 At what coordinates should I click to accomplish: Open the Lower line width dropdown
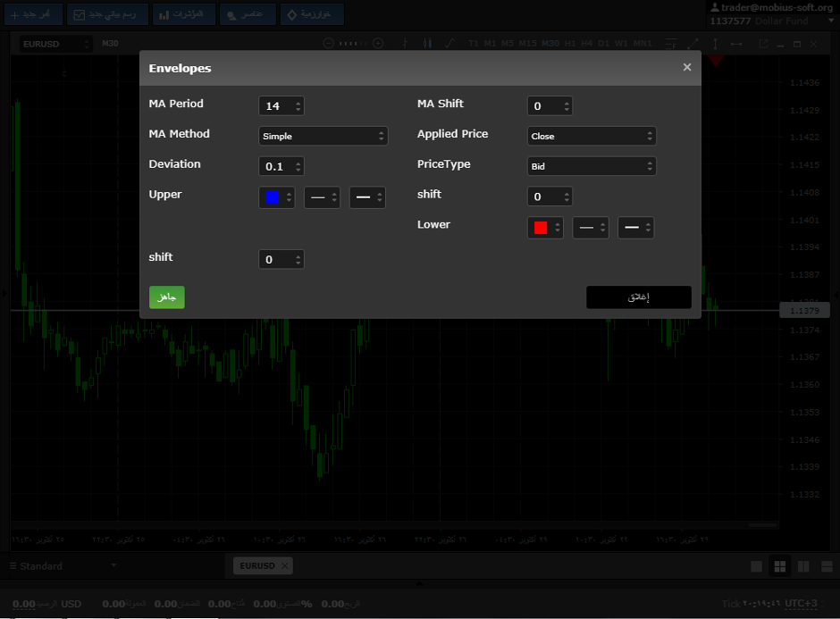pos(636,228)
